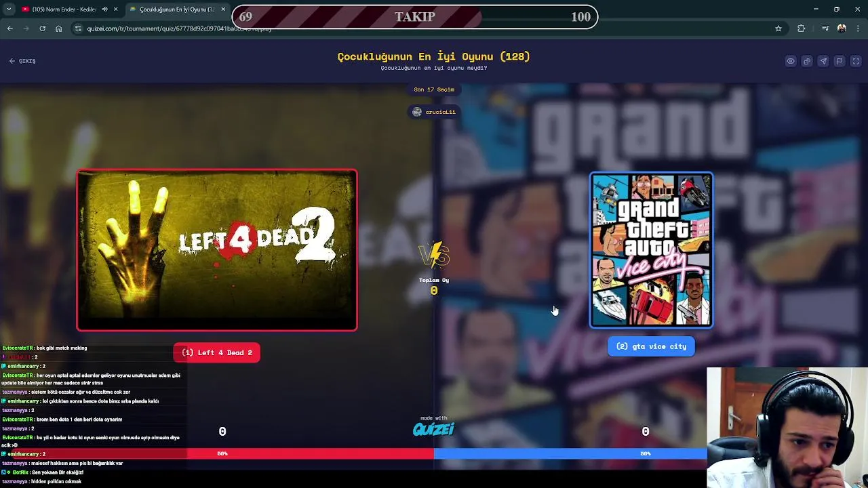Click the eye visibility icon in quiz toolbar
868x488 pixels.
click(791, 61)
